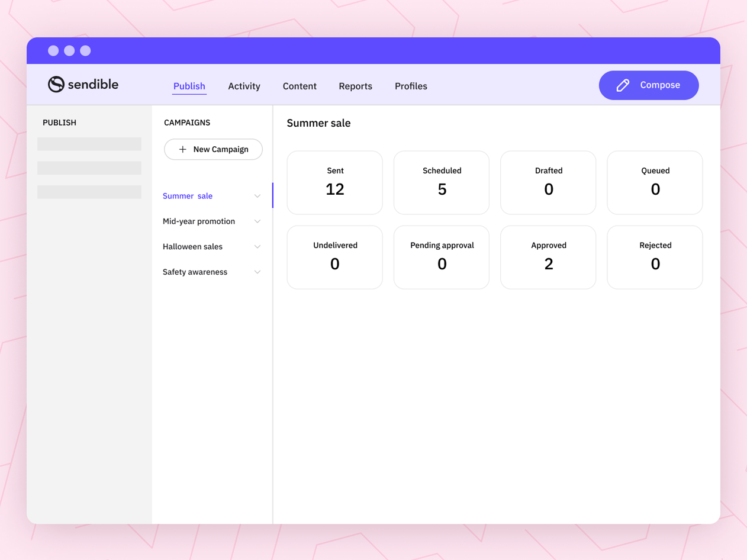The image size is (747, 560).
Task: Create a New Campaign
Action: [x=213, y=149]
